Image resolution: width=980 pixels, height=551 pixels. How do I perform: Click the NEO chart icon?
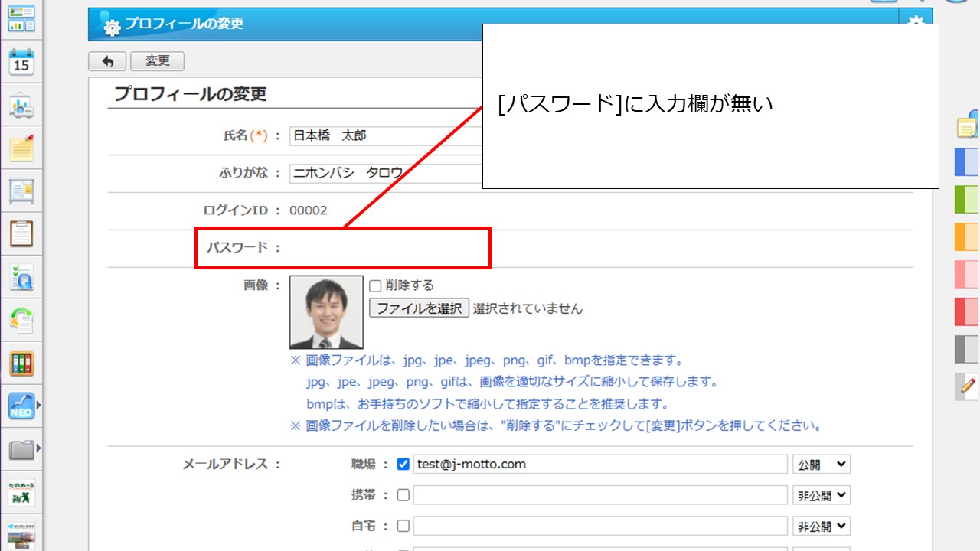pyautogui.click(x=21, y=406)
